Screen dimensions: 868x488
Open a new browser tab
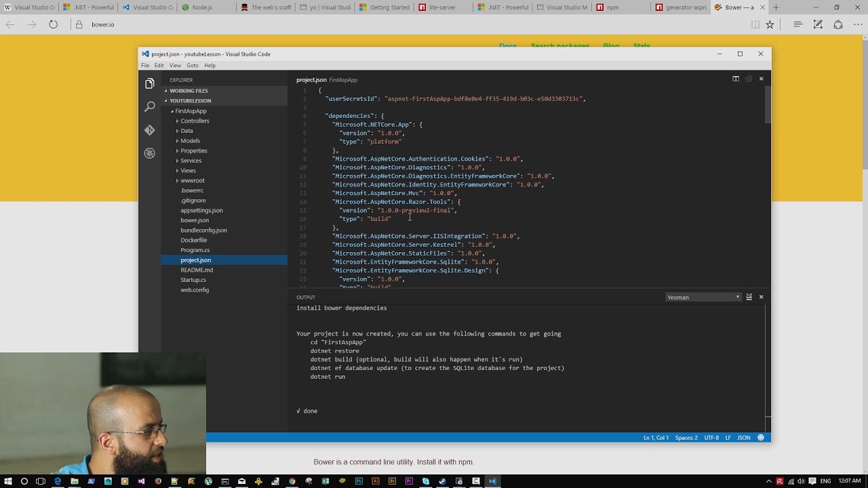(776, 7)
